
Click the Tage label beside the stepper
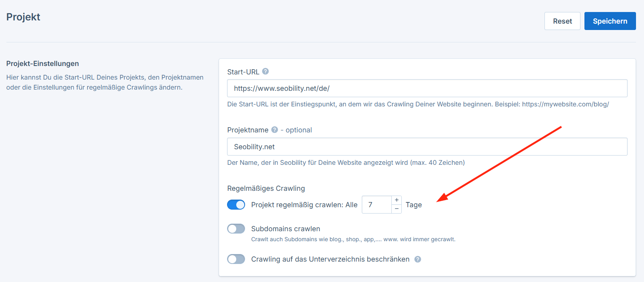(x=413, y=204)
